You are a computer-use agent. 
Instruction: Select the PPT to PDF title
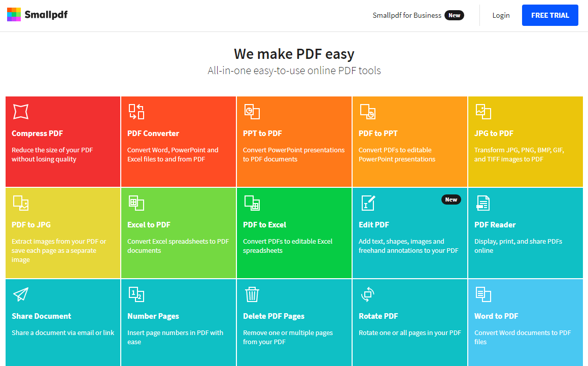pos(262,134)
